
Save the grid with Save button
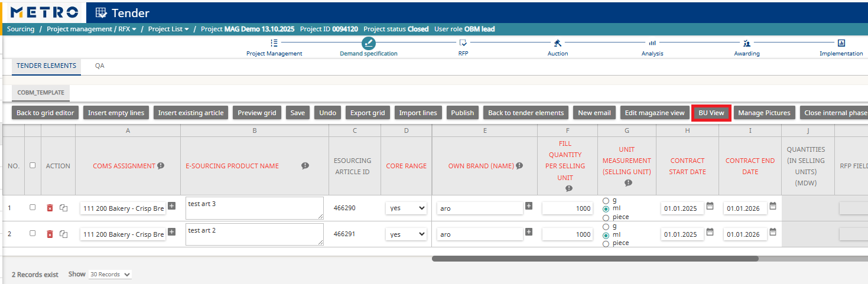pyautogui.click(x=298, y=113)
